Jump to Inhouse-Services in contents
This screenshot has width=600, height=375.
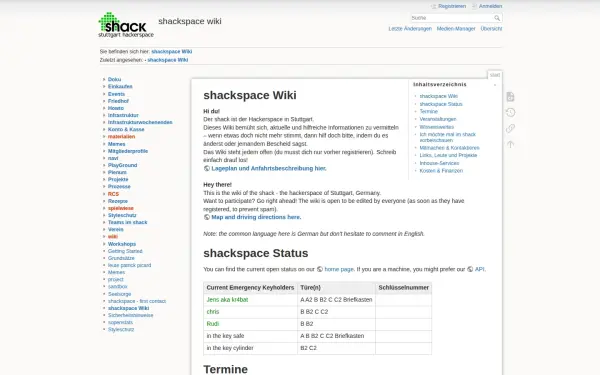[439, 163]
